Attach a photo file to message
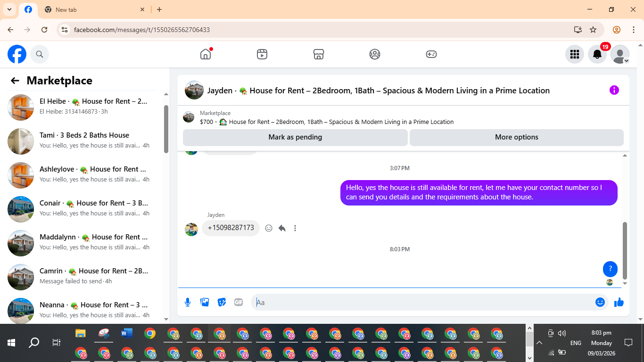The image size is (644, 362). [x=205, y=302]
